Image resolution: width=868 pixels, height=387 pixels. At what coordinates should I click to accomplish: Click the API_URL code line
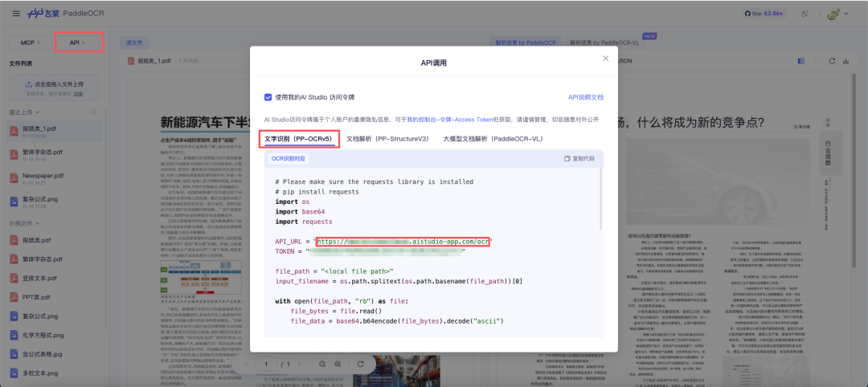[x=383, y=242]
